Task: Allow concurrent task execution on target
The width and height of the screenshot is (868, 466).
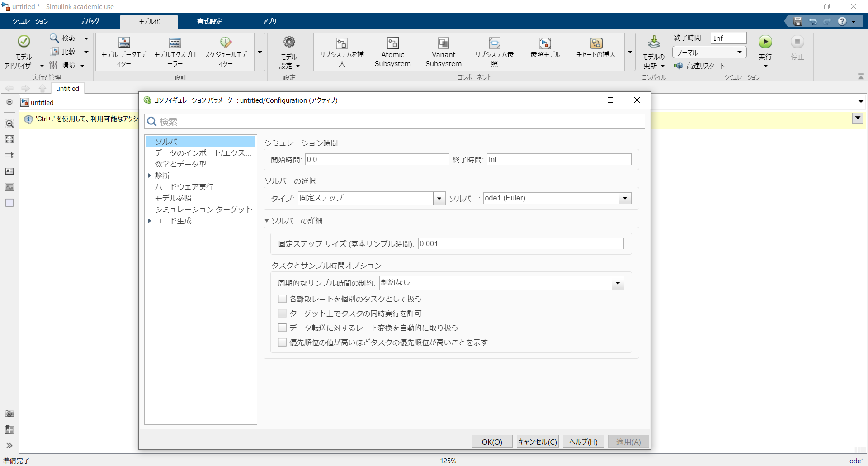Action: coord(282,313)
